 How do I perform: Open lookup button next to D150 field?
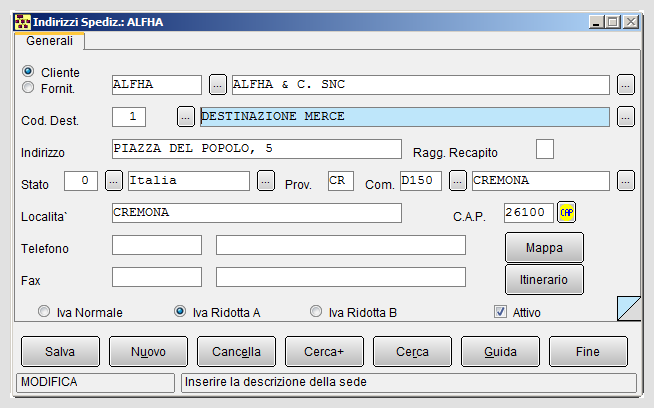tap(458, 181)
